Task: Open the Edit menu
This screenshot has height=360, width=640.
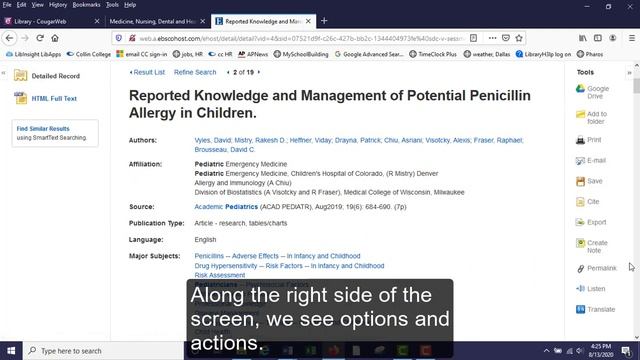Action: [21, 5]
